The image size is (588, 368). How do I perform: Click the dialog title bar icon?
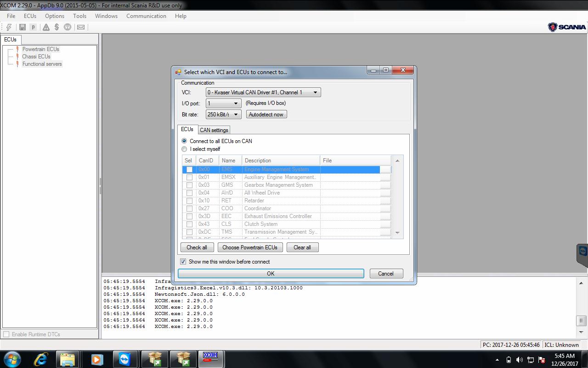tap(178, 72)
